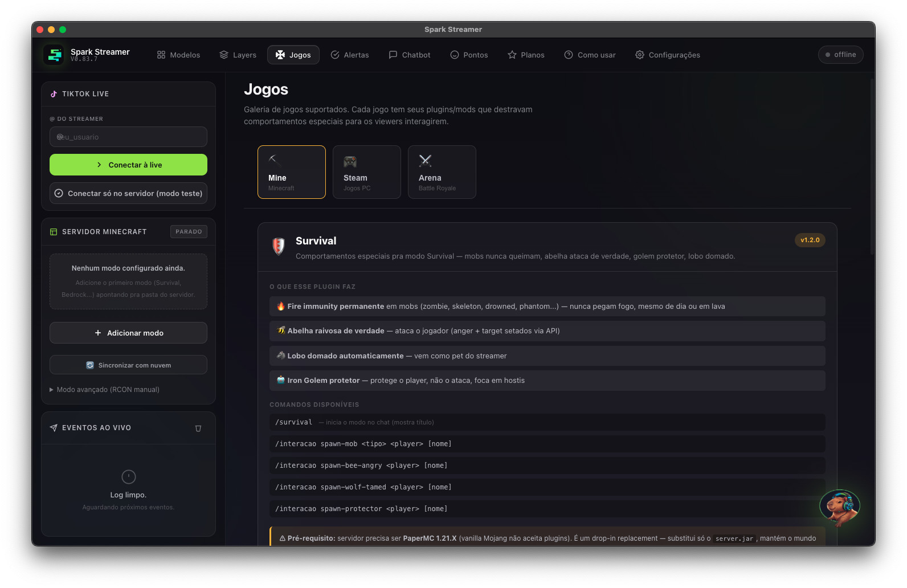Click the offline status indicator
Image resolution: width=907 pixels, height=588 pixels.
[x=841, y=55]
